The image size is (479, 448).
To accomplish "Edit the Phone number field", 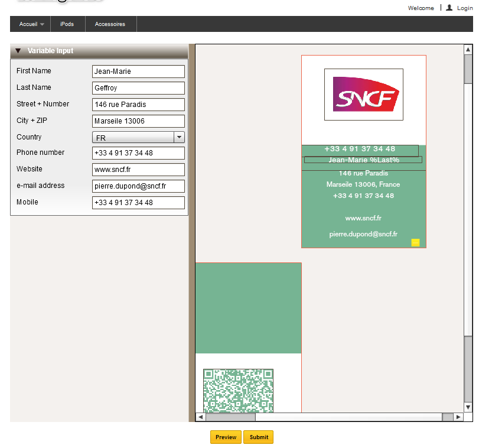I will click(x=138, y=153).
